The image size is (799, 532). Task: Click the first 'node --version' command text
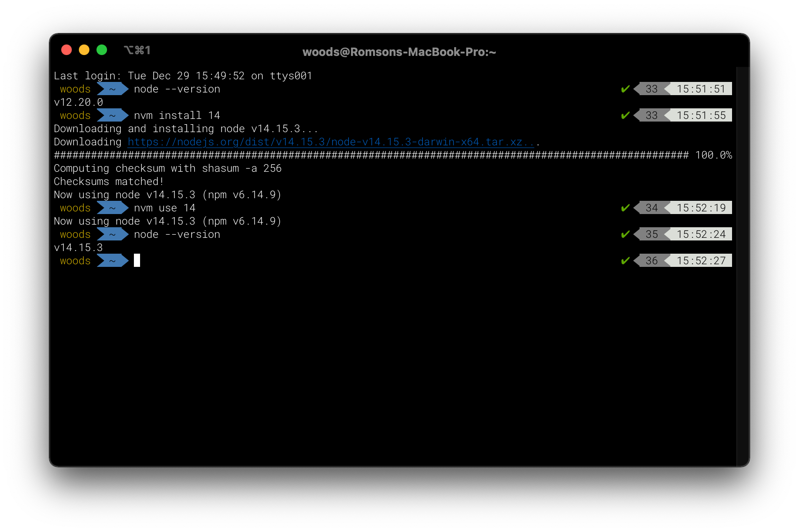(x=177, y=89)
